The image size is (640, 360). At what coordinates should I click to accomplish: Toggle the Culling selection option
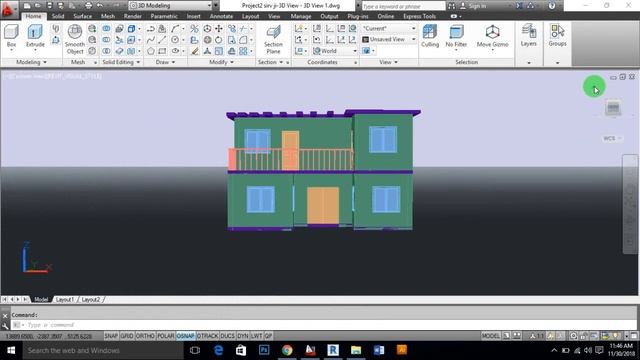click(430, 36)
